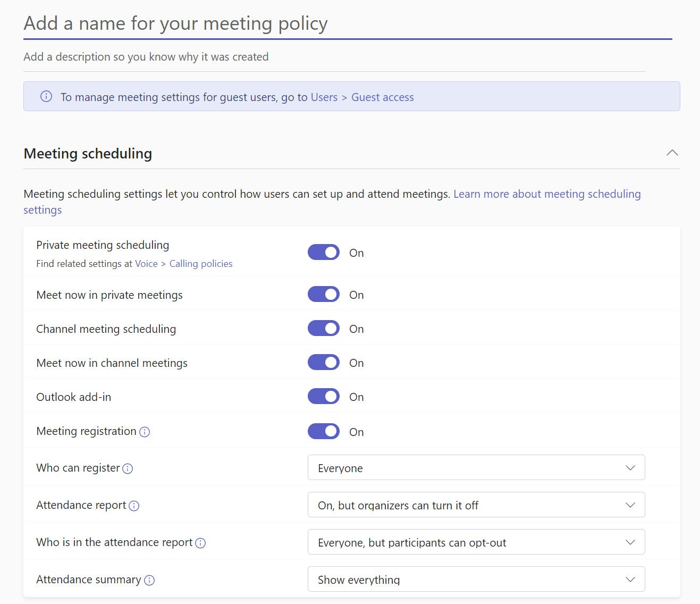700x604 pixels.
Task: Follow the Calling policies link
Action: click(x=201, y=264)
